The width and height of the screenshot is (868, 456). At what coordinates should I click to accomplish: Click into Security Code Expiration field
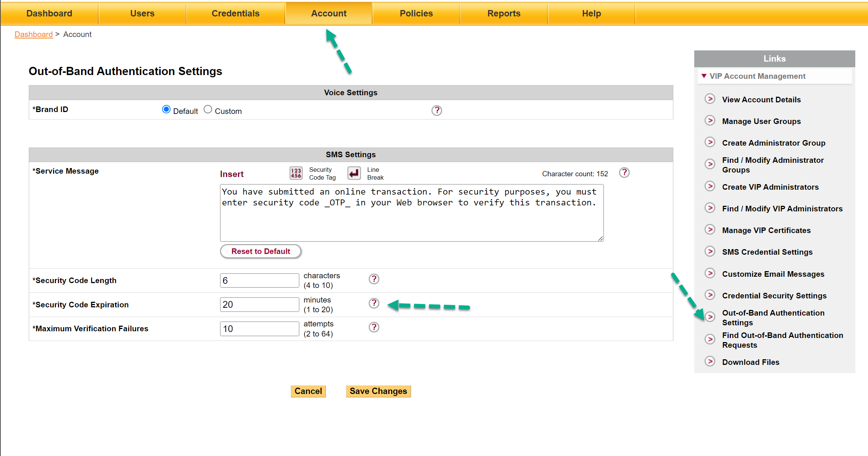(x=259, y=305)
